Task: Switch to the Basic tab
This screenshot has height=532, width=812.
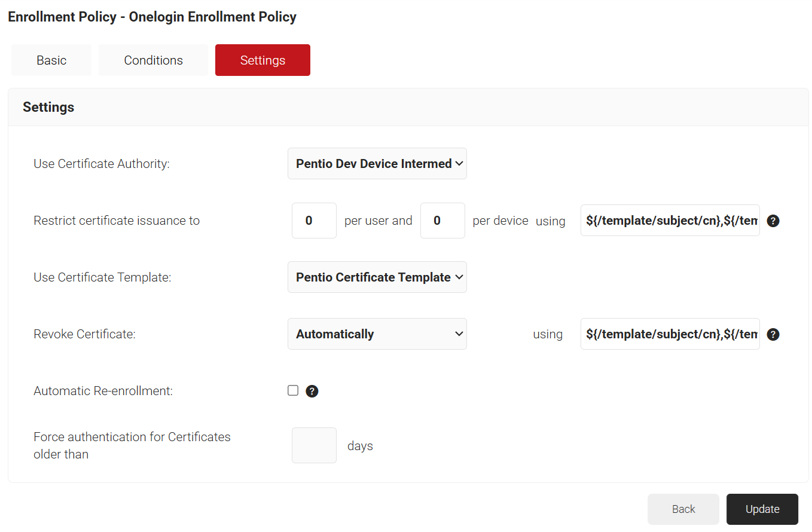Action: [x=51, y=60]
